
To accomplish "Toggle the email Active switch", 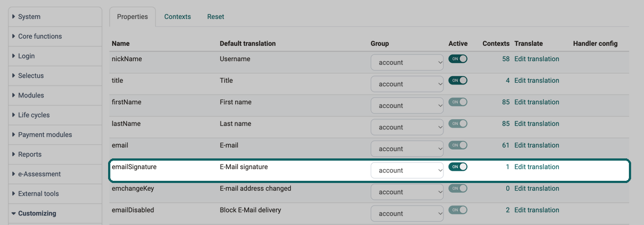I will [x=458, y=145].
